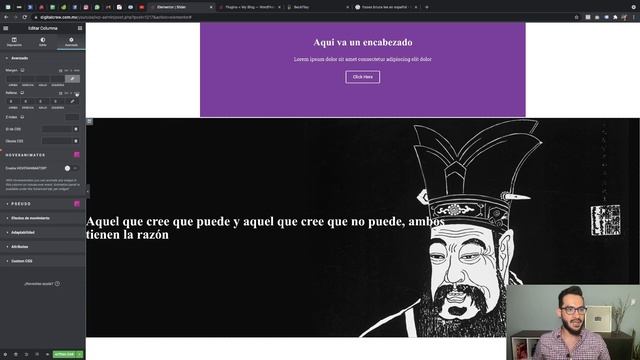Expand the Custom CSS section

tap(42, 261)
